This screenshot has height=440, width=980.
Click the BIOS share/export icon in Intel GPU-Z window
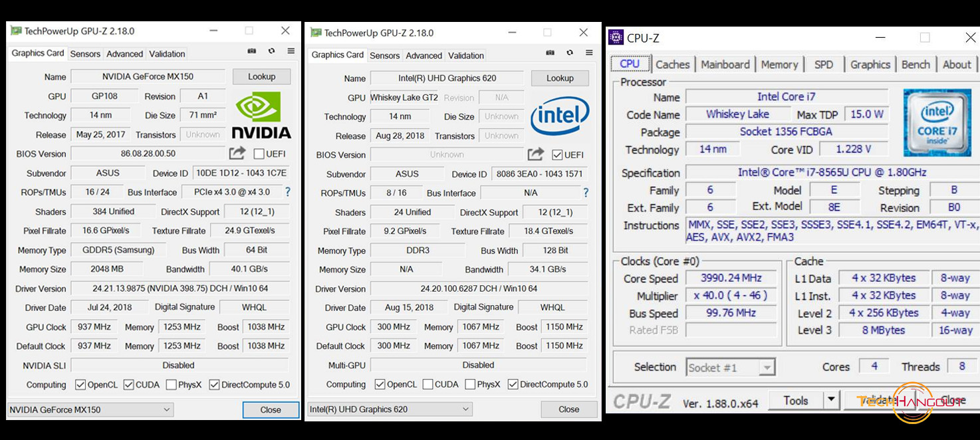coord(536,154)
